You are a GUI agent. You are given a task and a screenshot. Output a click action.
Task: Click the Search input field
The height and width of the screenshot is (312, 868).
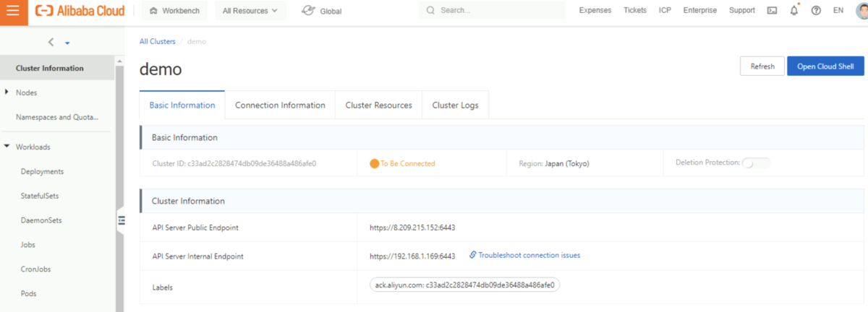492,11
